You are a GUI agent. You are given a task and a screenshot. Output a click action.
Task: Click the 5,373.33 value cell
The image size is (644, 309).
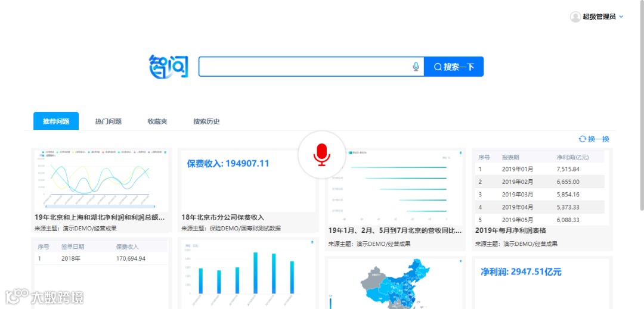click(568, 207)
